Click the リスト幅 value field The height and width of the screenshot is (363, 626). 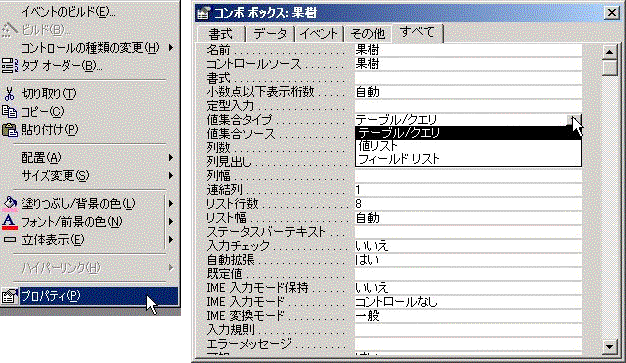pos(468,218)
